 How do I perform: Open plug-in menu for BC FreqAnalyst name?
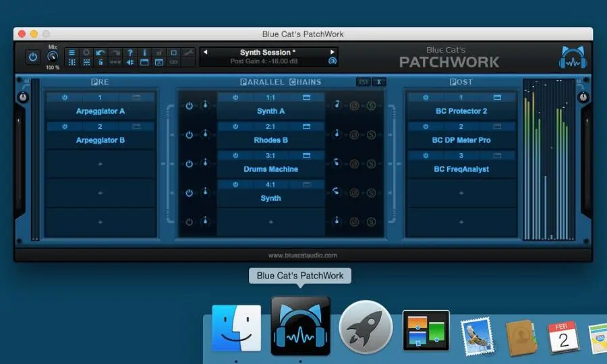pos(461,169)
